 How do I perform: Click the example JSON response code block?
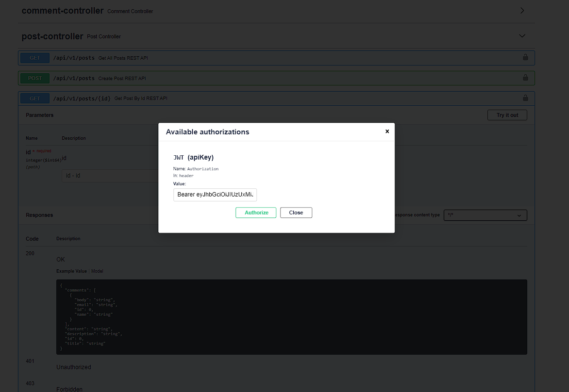(x=291, y=317)
